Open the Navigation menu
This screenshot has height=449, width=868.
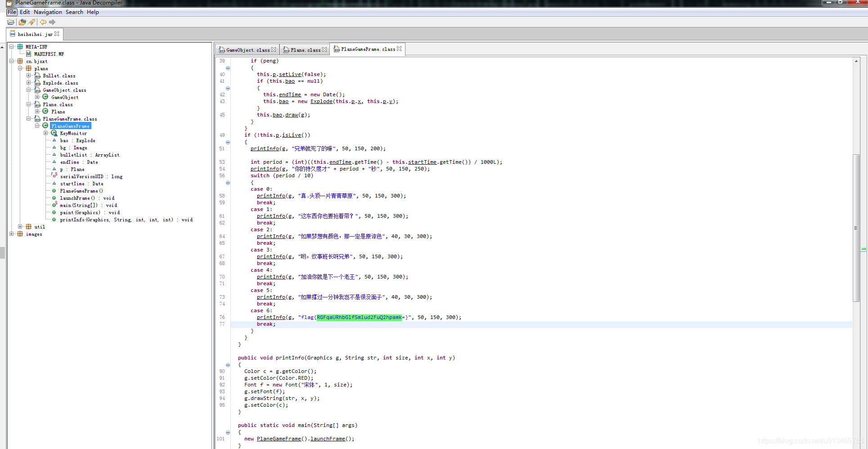pos(48,12)
